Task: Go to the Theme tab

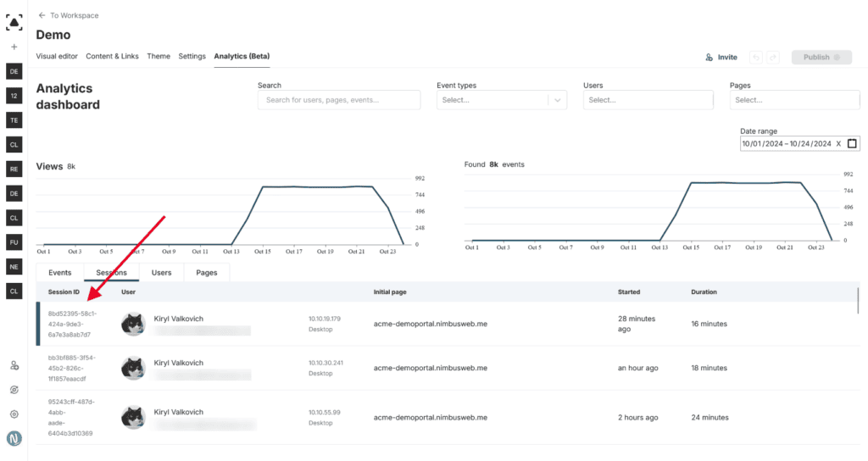Action: (159, 57)
